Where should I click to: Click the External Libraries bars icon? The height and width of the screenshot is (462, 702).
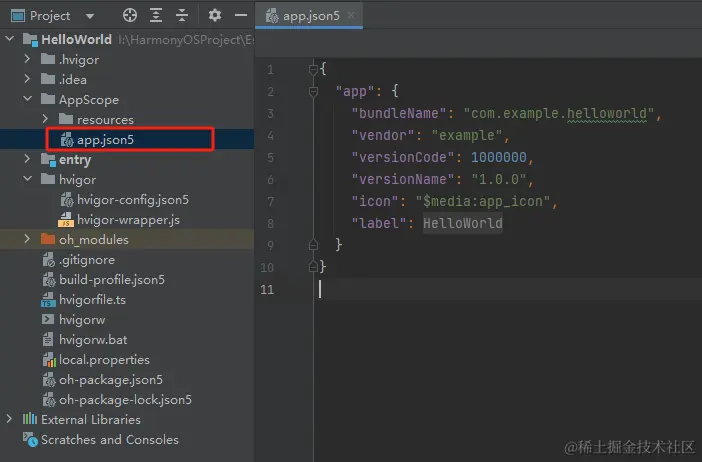[x=30, y=419]
